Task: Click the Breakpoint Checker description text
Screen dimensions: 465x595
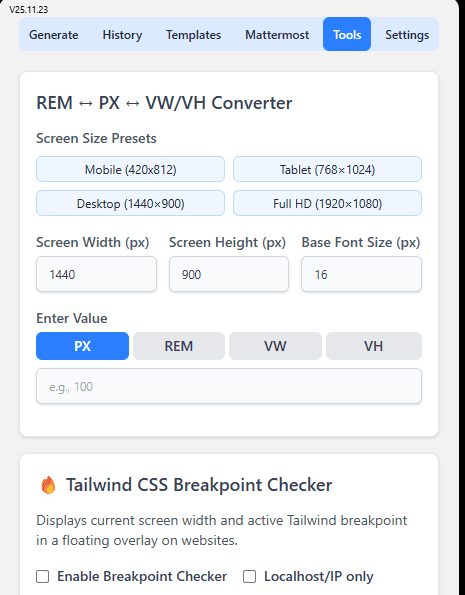Action: tap(222, 530)
